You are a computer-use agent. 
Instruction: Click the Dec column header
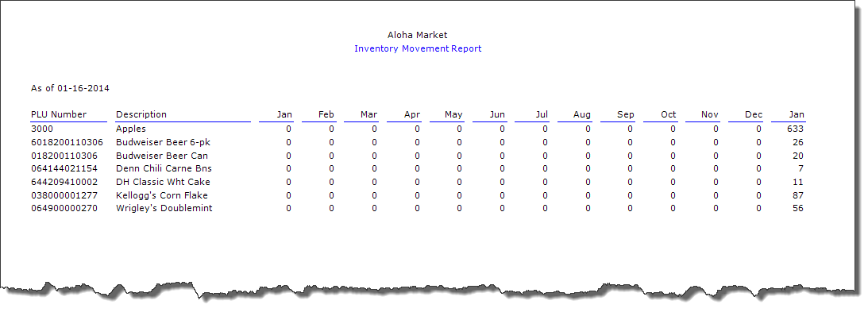click(754, 114)
